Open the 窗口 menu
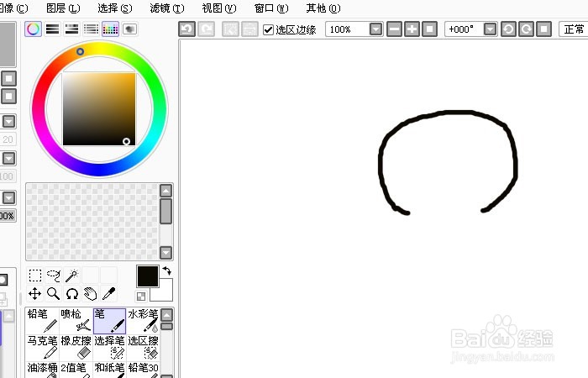 271,8
